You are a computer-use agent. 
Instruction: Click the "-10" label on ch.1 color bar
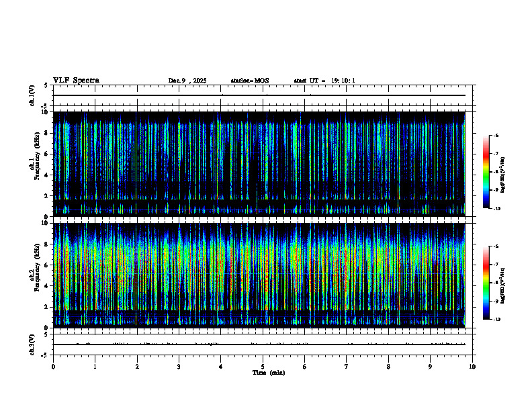coord(497,209)
